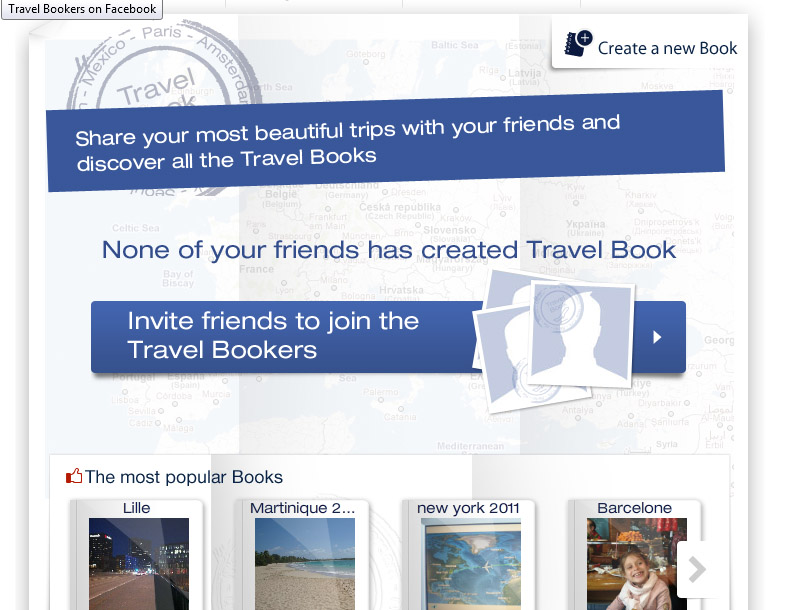The height and width of the screenshot is (610, 789).
Task: Click the white arrow on Invite banner
Action: [x=657, y=337]
